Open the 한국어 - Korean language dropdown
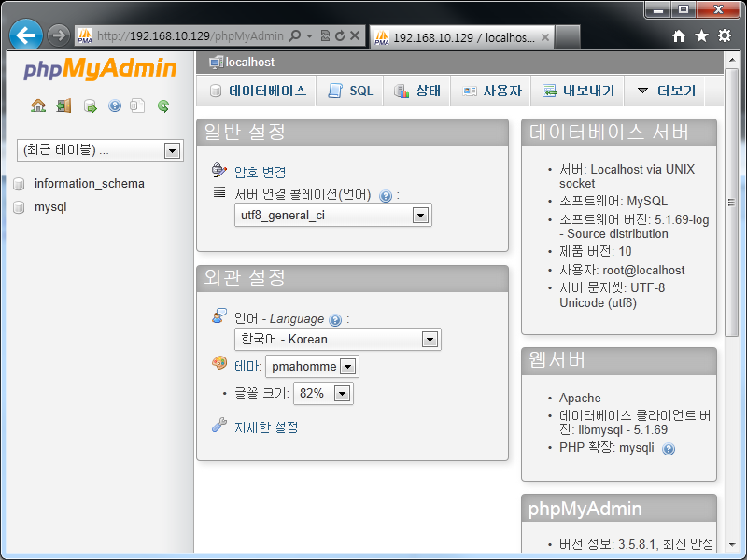 click(338, 340)
